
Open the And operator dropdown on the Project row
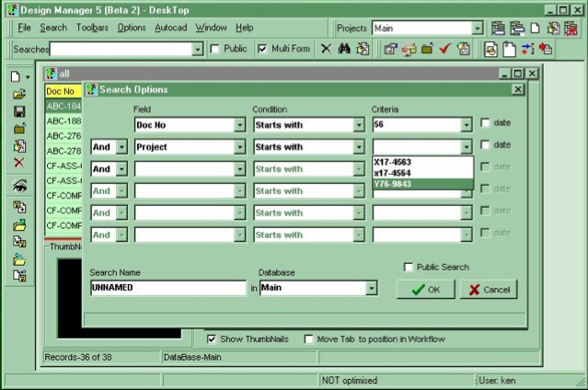coord(121,147)
